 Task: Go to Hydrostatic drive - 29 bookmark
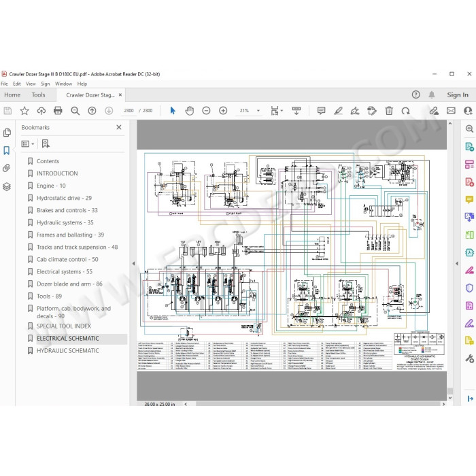(x=64, y=198)
